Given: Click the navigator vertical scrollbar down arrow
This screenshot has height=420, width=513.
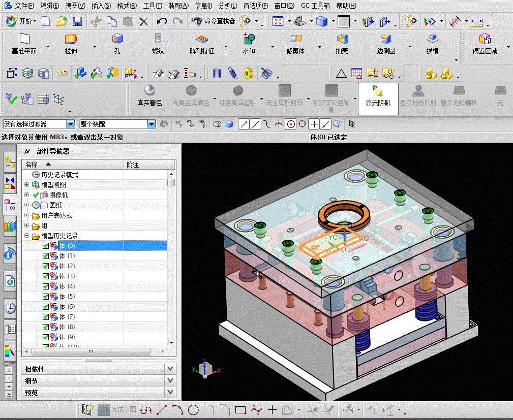Looking at the screenshot, I should coord(171,343).
